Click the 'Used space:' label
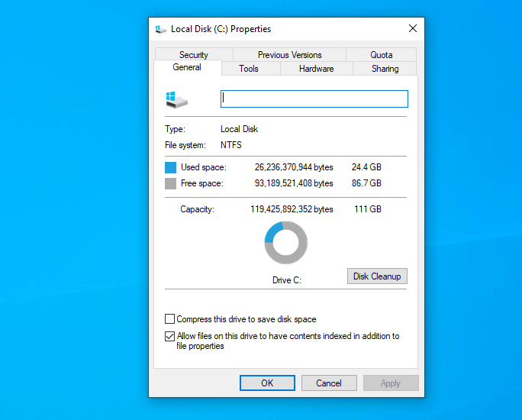This screenshot has width=522, height=420. [204, 167]
